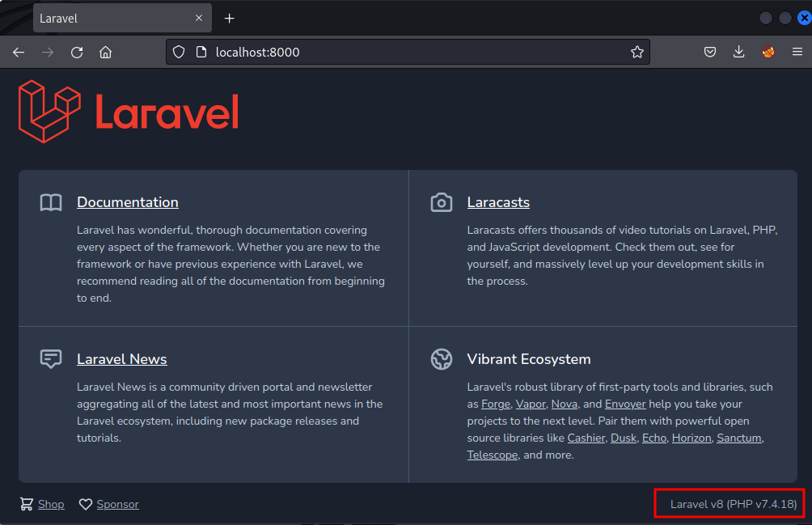Click the Vibrant Ecosystem heading
The width and height of the screenshot is (812, 525).
coord(529,359)
